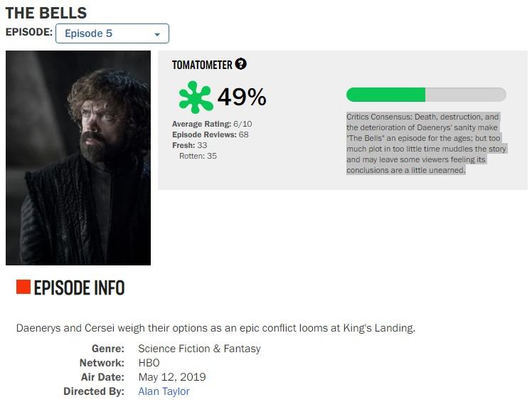Click the highlighted Critics Consensus text
Screen dimensions: 532x407
(x=425, y=143)
